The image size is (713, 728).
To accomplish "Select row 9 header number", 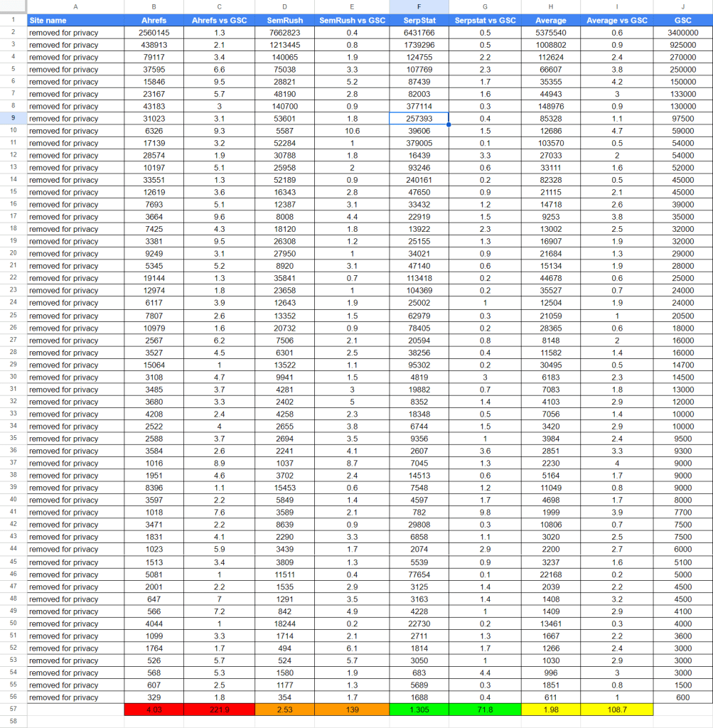I will pyautogui.click(x=13, y=119).
